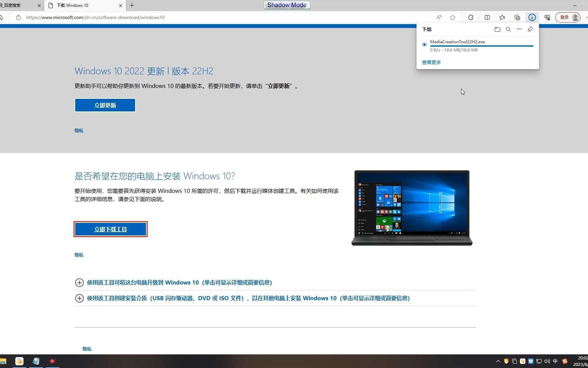
Task: Open more options in downloads panel
Action: (519, 29)
